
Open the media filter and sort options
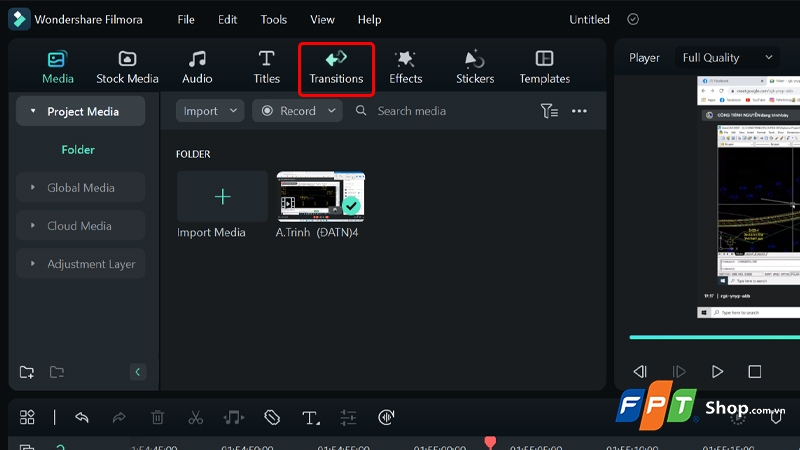pyautogui.click(x=549, y=111)
